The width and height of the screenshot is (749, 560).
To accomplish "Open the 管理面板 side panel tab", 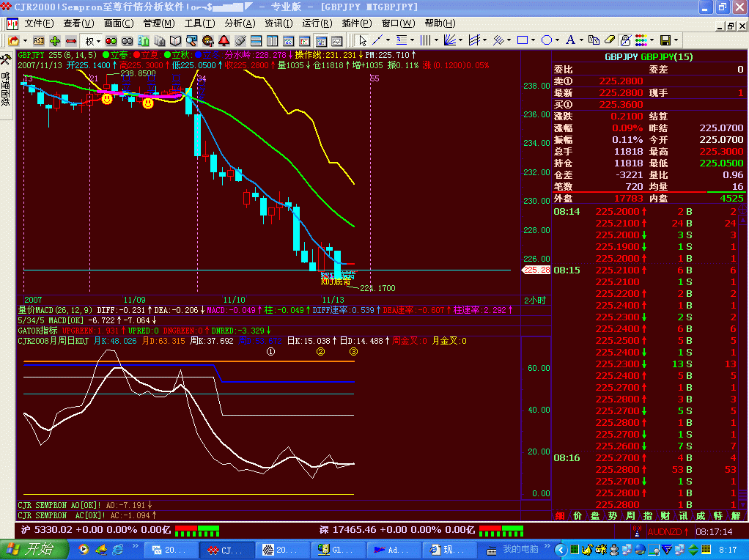I will [x=6, y=85].
